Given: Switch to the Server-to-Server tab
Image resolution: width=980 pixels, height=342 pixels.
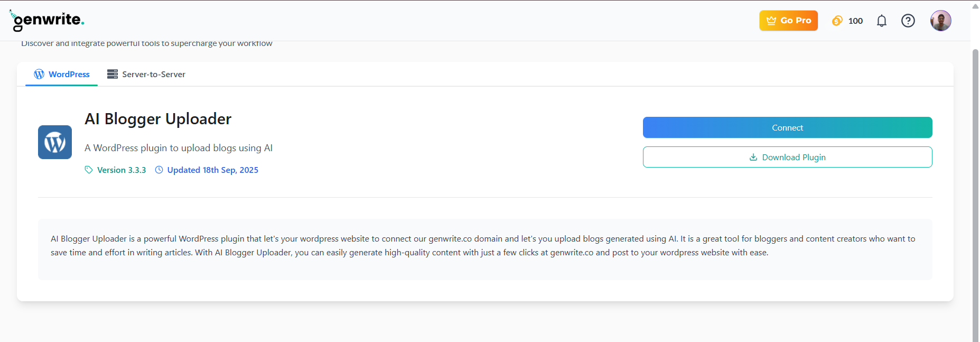Looking at the screenshot, I should (153, 74).
